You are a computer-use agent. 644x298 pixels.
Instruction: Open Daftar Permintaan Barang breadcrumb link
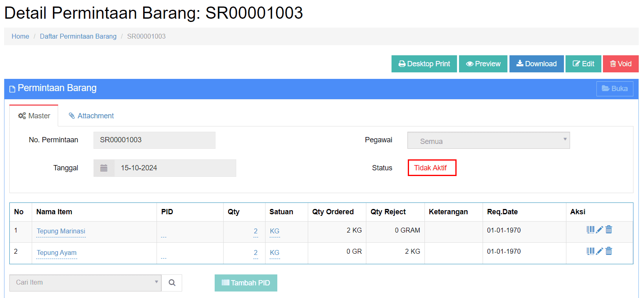click(78, 37)
